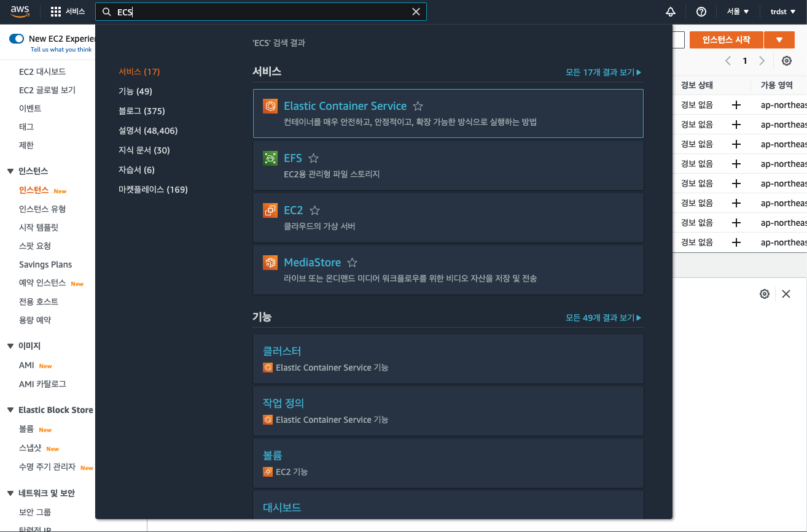
Task: Open the trdst account dropdown
Action: [x=782, y=12]
